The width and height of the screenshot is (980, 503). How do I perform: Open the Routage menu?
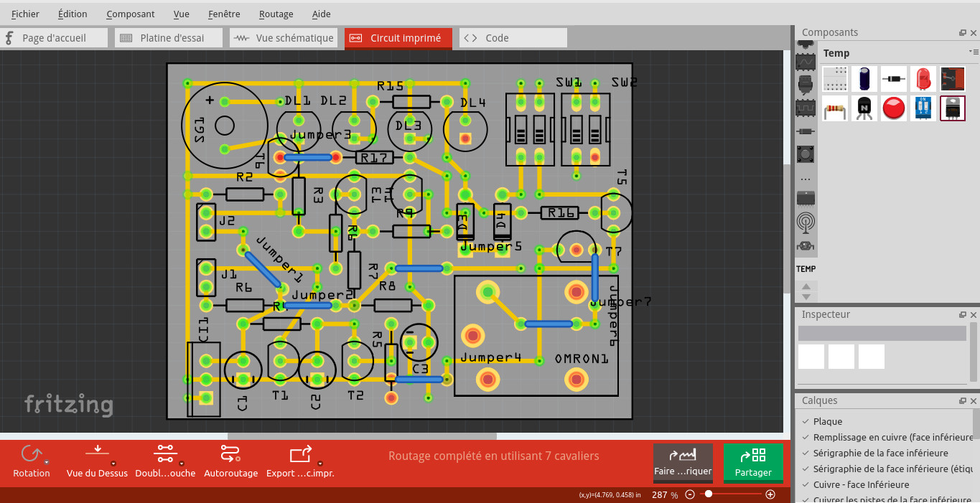click(x=276, y=14)
